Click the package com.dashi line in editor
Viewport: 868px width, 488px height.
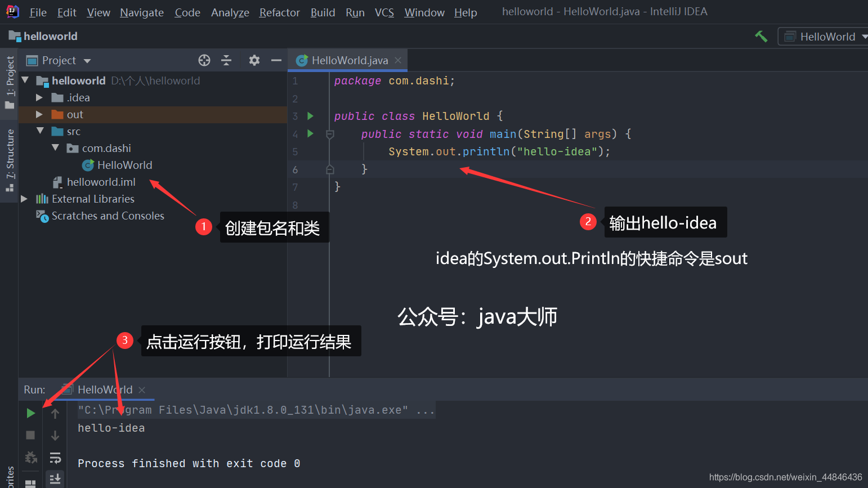pos(394,80)
